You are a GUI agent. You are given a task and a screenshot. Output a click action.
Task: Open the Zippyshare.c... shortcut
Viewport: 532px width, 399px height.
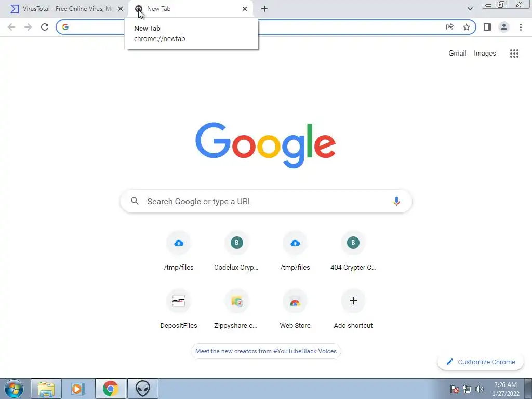(236, 310)
